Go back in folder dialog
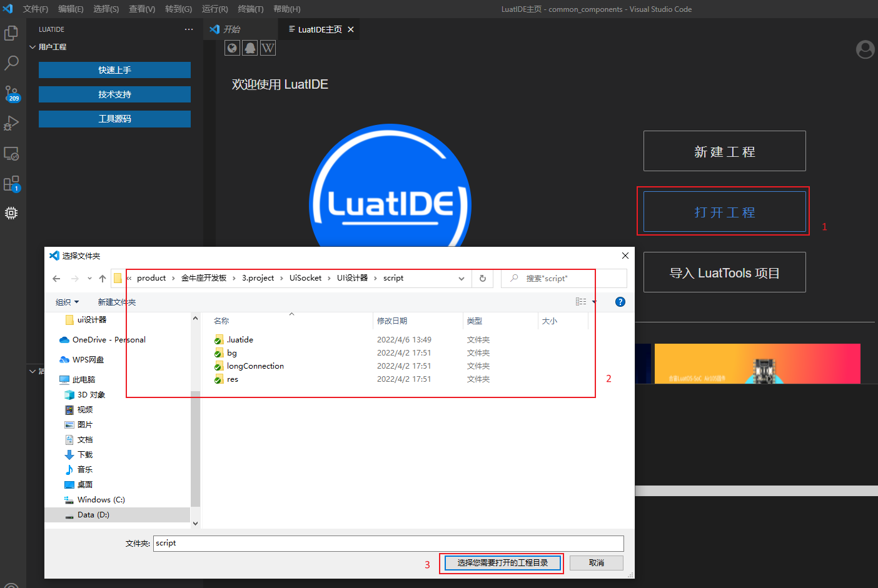Image resolution: width=878 pixels, height=588 pixels. tap(56, 279)
